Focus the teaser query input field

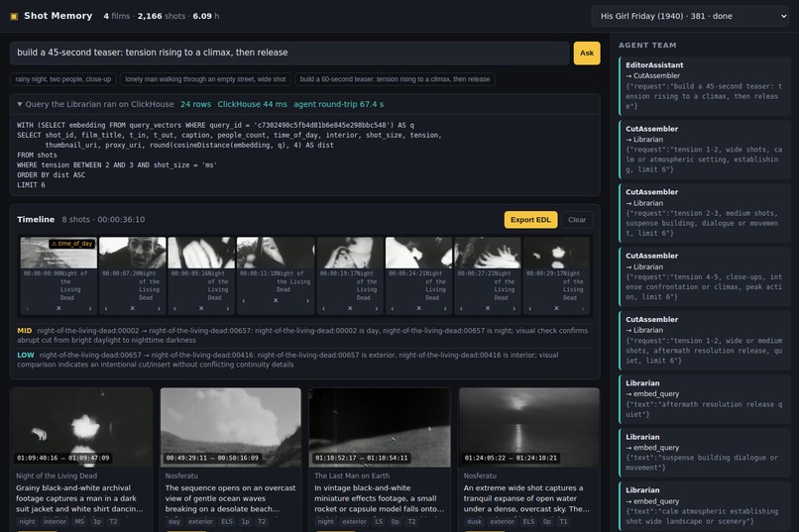[x=289, y=53]
